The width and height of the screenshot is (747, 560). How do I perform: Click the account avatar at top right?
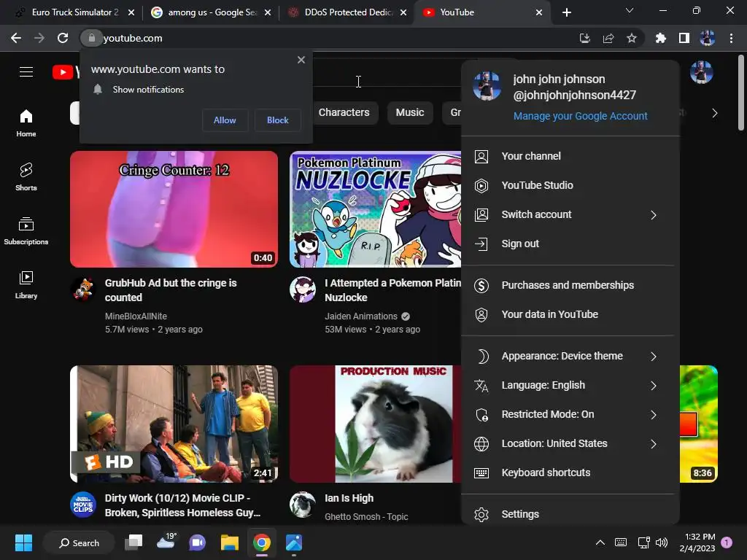pos(701,72)
